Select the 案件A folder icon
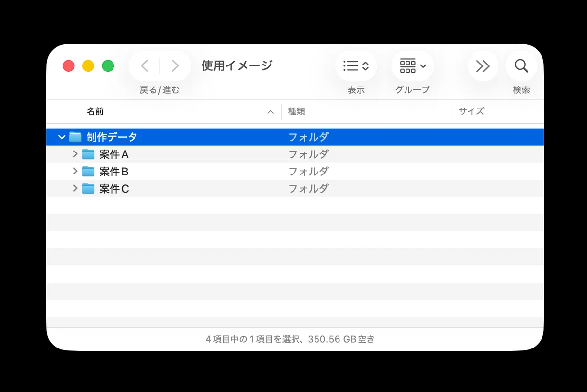The width and height of the screenshot is (587, 392). tap(88, 154)
